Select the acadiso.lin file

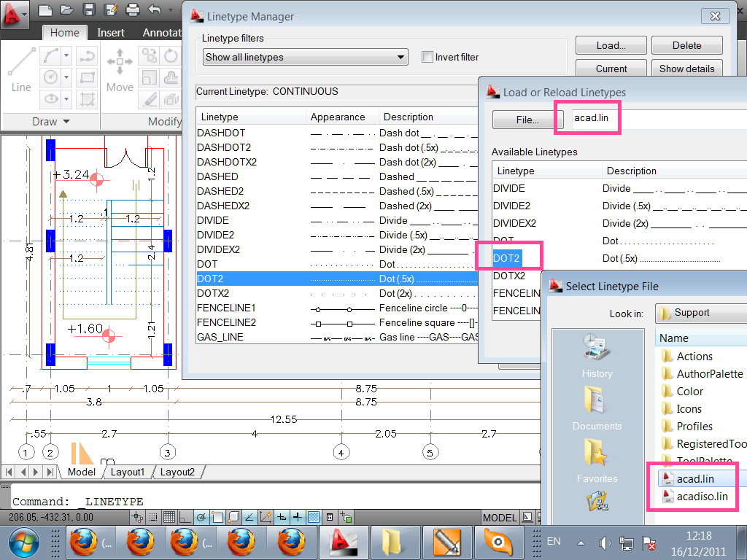pos(702,497)
